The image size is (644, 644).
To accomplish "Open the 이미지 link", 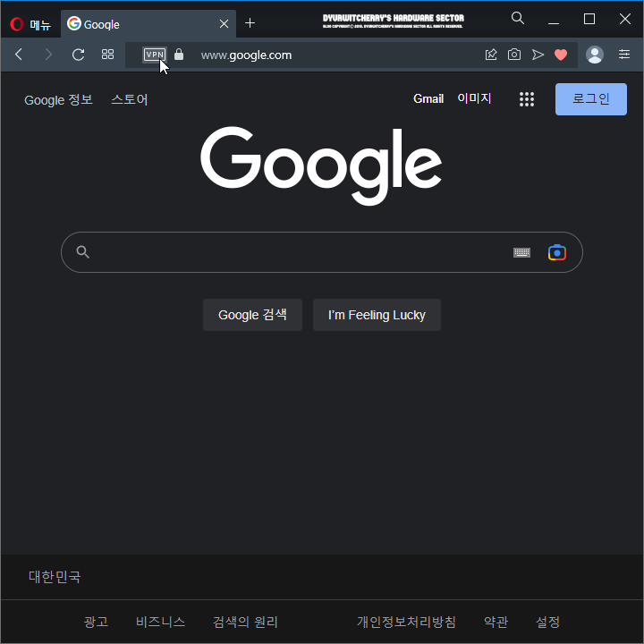I will [474, 98].
